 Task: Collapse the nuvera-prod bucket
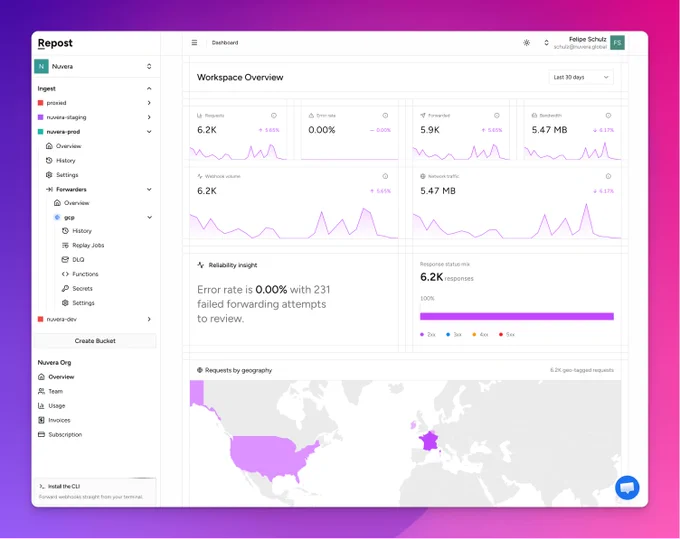(x=149, y=131)
